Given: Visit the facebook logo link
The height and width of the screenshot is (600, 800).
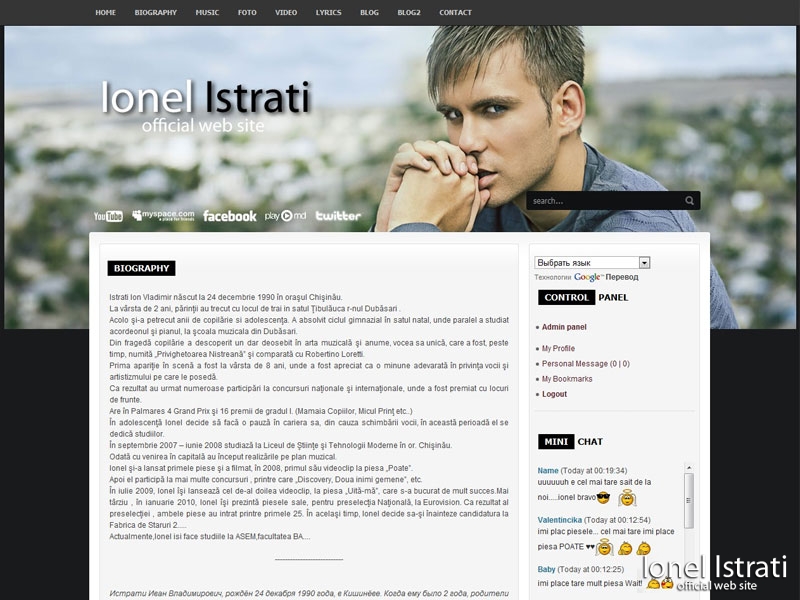Looking at the screenshot, I should 230,216.
